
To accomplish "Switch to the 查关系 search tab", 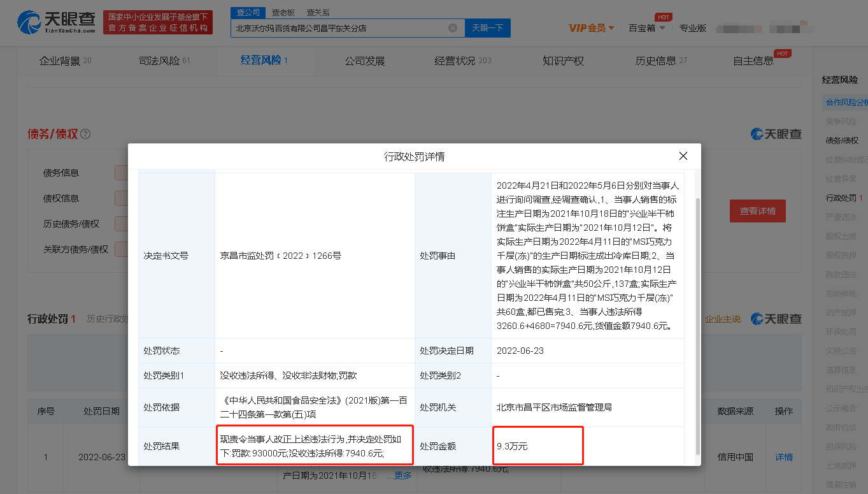I will coord(318,12).
